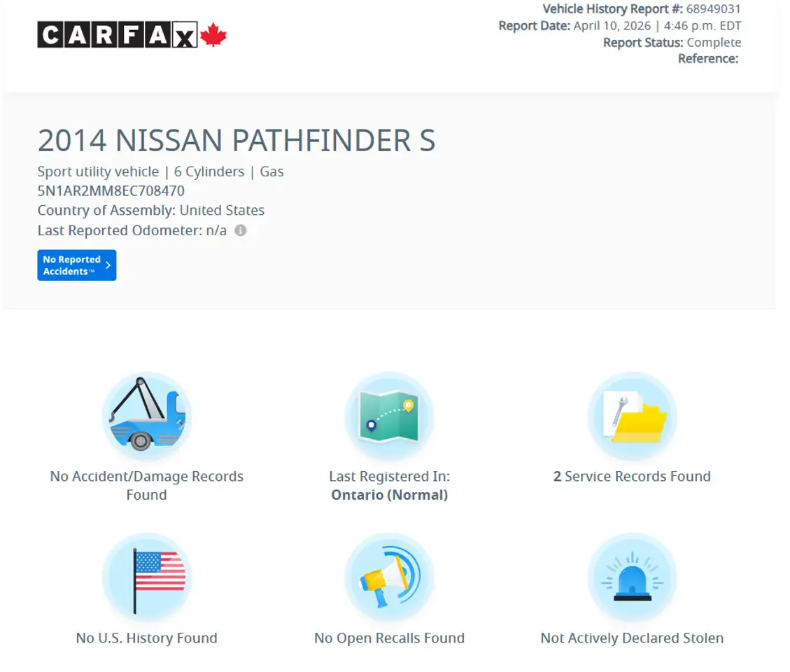Viewport: 790px width, 672px height.
Task: Click the 2014 NISSAN PATHFINDER S heading
Action: (x=237, y=140)
